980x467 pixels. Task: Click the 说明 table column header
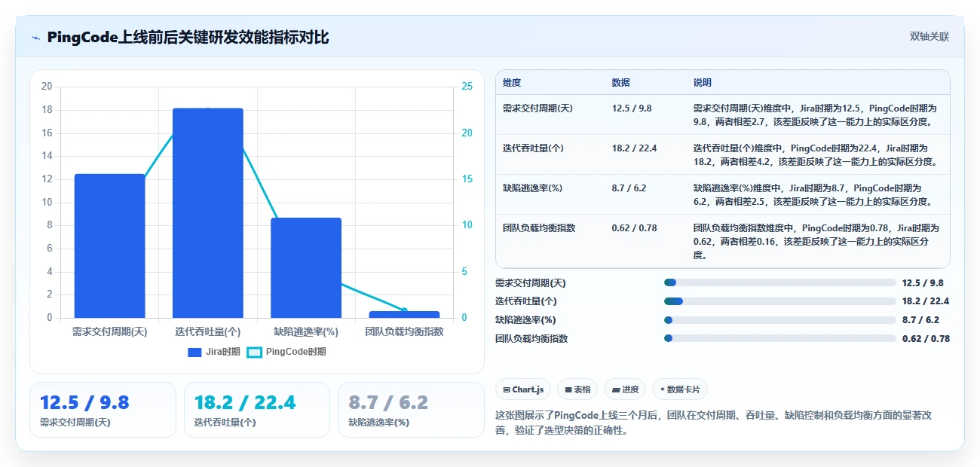click(x=703, y=83)
